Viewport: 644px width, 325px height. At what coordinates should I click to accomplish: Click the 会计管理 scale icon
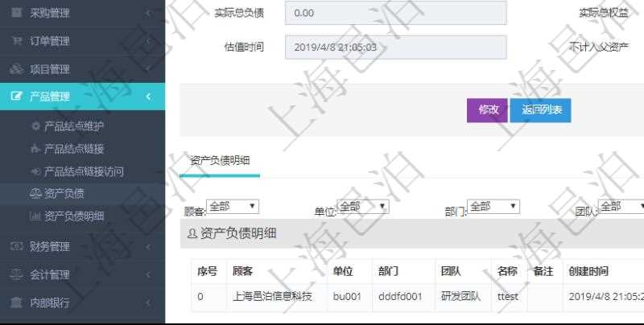click(x=16, y=274)
